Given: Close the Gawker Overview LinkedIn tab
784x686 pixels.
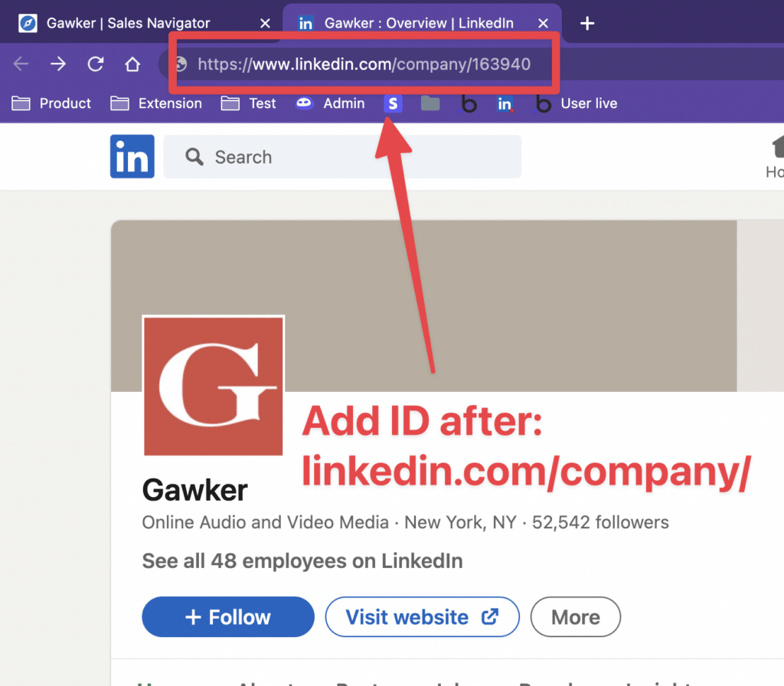Looking at the screenshot, I should tap(543, 23).
